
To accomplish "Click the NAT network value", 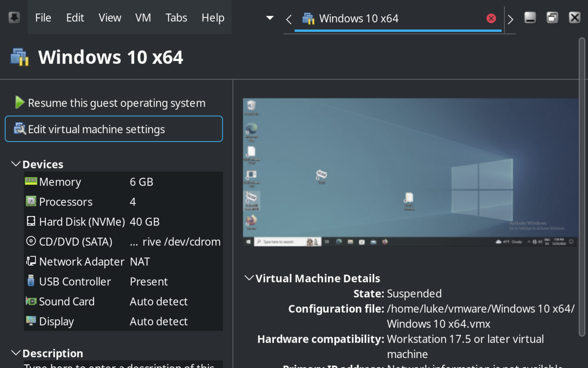I will pos(140,262).
